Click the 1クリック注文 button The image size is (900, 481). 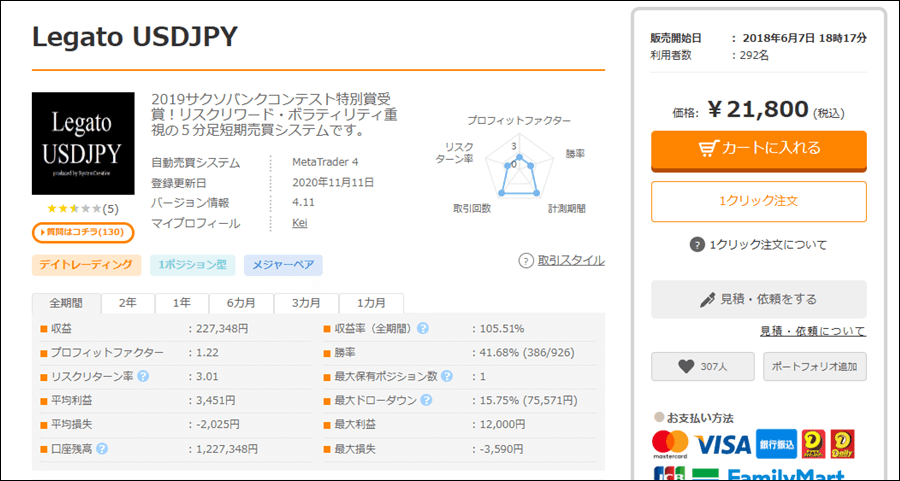[x=758, y=201]
